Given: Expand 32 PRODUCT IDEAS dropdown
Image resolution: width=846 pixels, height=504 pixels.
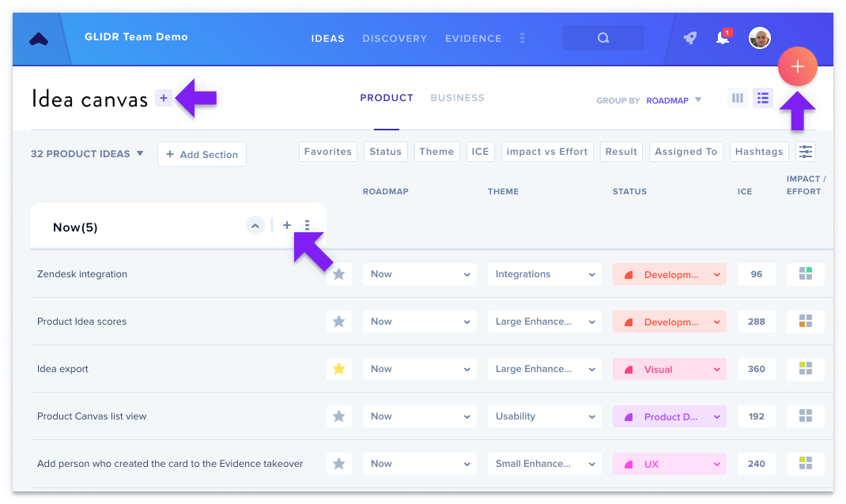Looking at the screenshot, I should point(87,153).
